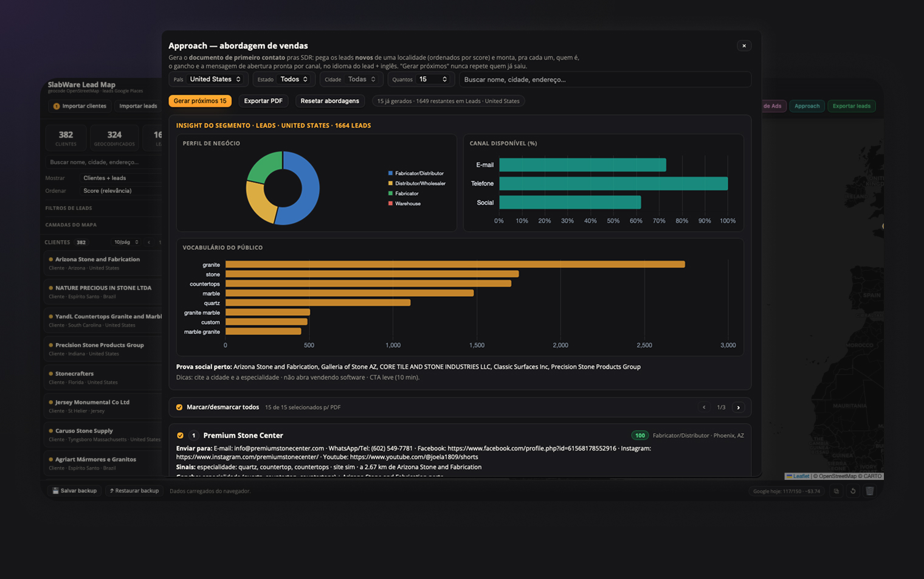Close the Approach dialog with the X

744,46
